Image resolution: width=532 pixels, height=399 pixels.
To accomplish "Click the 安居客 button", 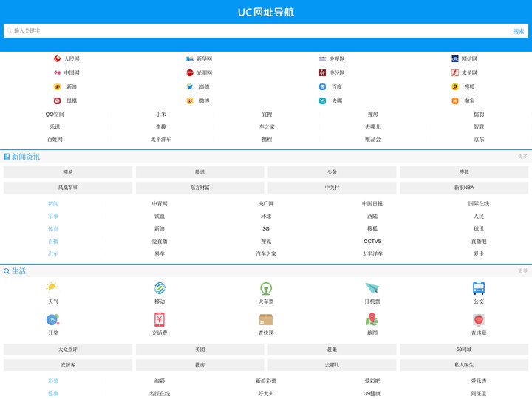I will click(68, 365).
